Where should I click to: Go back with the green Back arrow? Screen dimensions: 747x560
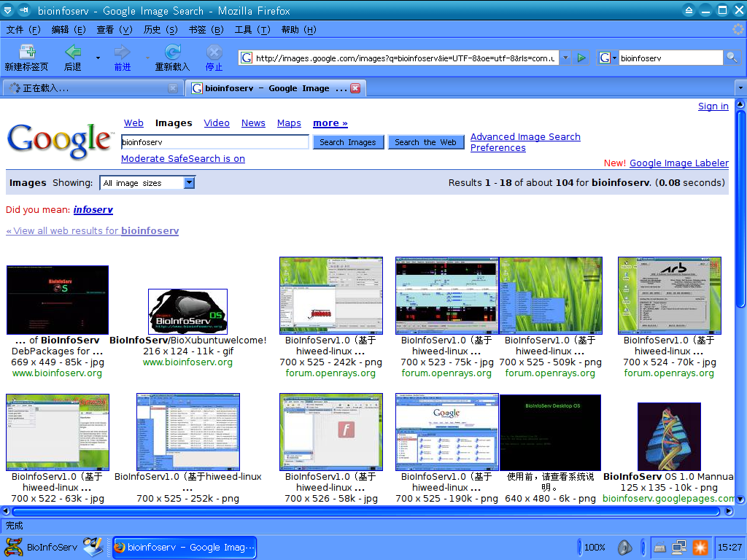coord(73,52)
